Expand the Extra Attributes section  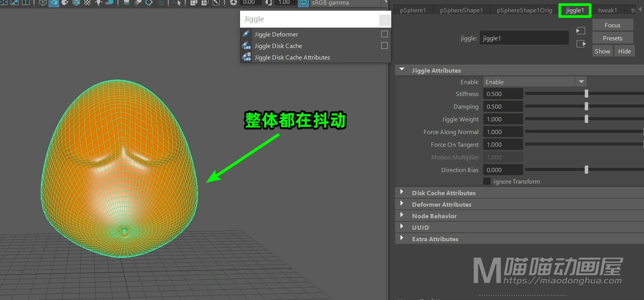click(402, 239)
